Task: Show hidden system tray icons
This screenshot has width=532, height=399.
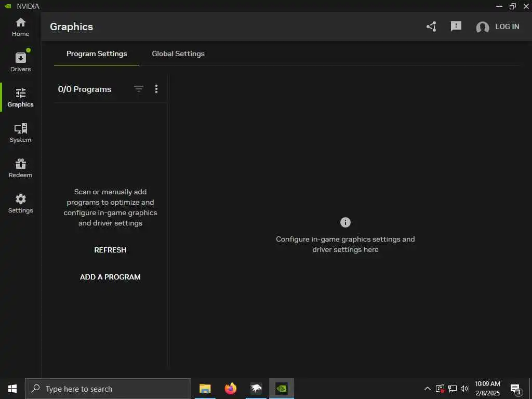Action: [428, 389]
